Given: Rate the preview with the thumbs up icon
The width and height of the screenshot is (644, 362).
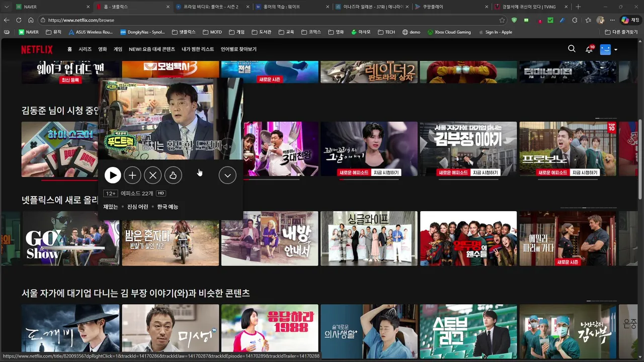Looking at the screenshot, I should [x=173, y=175].
